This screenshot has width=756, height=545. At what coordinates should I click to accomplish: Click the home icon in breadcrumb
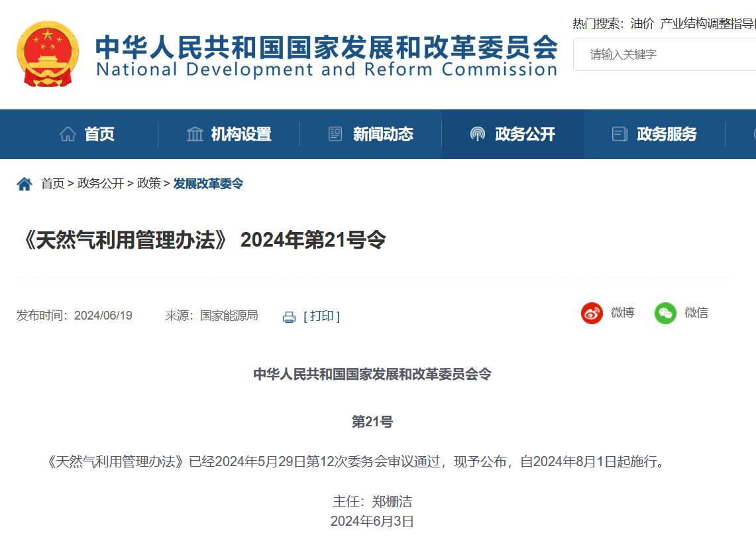pyautogui.click(x=25, y=184)
